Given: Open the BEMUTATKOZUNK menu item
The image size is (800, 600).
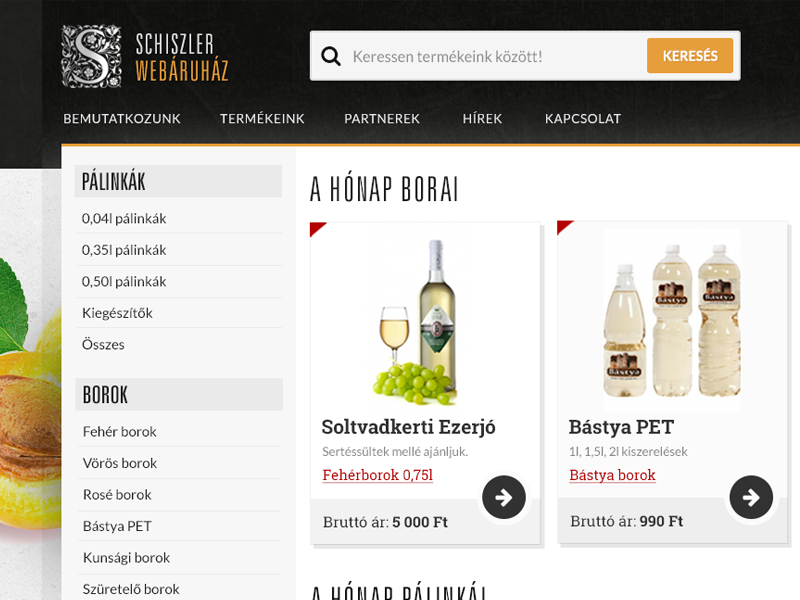Looking at the screenshot, I should click(x=122, y=119).
